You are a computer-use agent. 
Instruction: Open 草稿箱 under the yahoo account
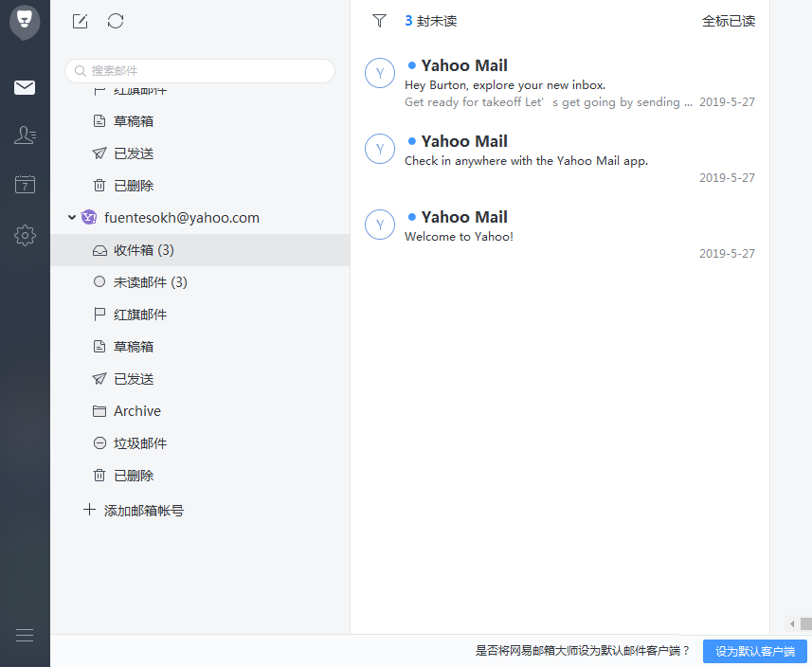pyautogui.click(x=201, y=347)
